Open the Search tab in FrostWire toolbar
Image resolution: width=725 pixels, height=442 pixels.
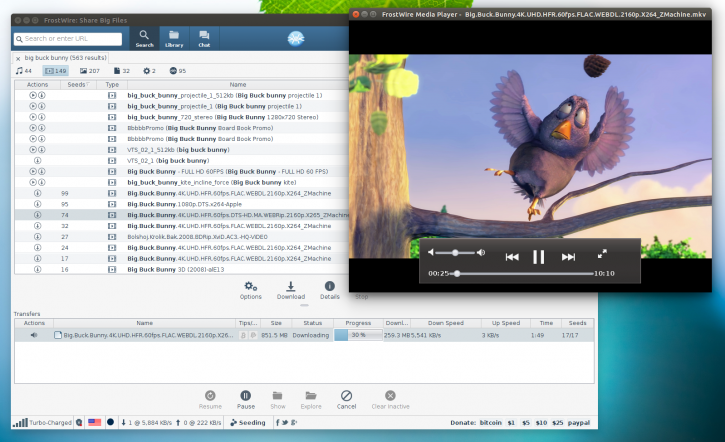(144, 39)
